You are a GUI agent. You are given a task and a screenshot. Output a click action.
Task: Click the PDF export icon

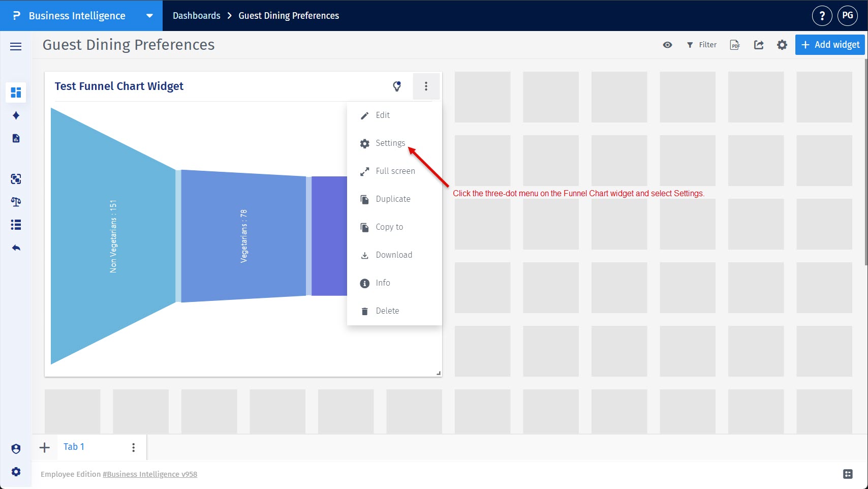click(735, 45)
